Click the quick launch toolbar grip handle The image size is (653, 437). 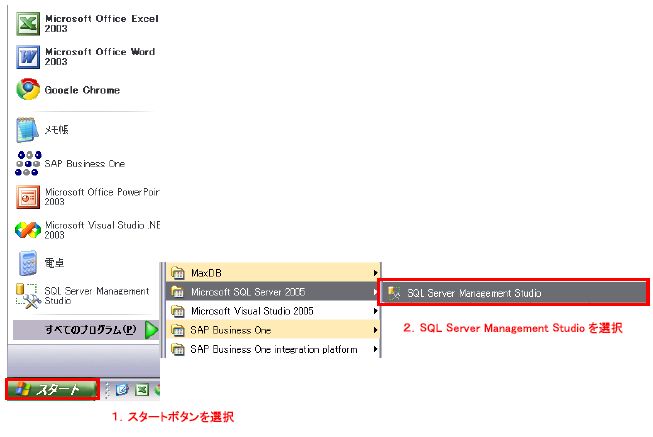[107, 390]
